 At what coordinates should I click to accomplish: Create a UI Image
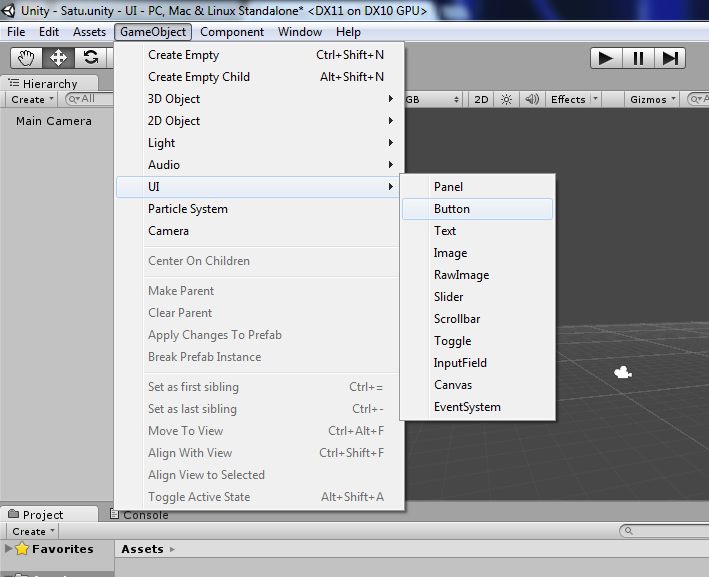click(477, 253)
